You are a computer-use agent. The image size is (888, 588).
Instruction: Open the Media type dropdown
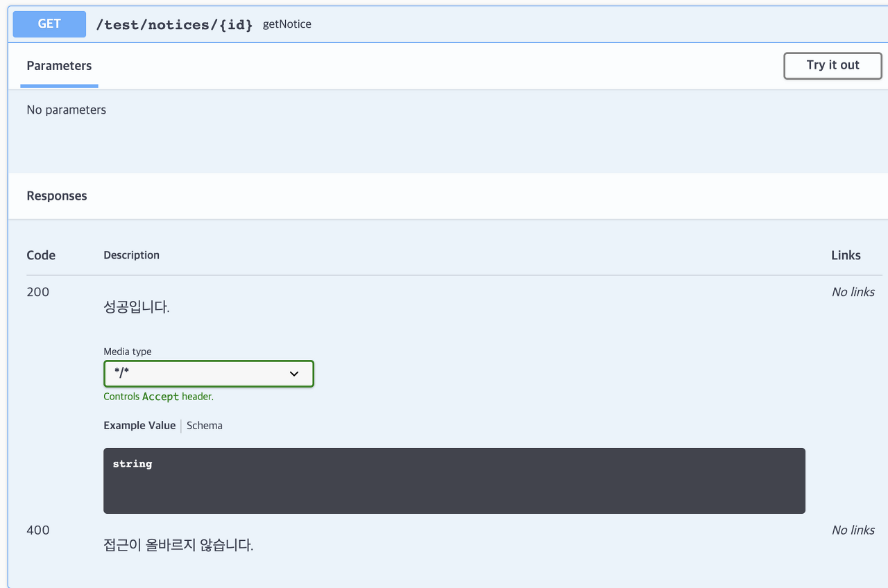point(209,374)
